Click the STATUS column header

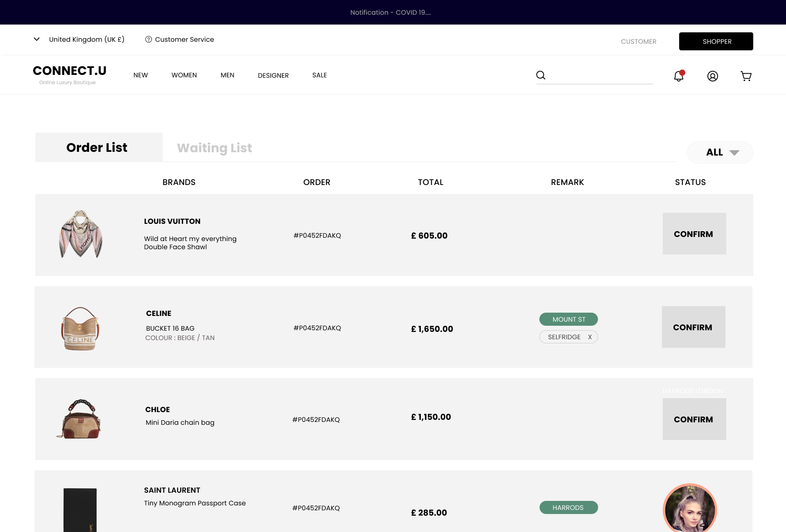click(691, 182)
